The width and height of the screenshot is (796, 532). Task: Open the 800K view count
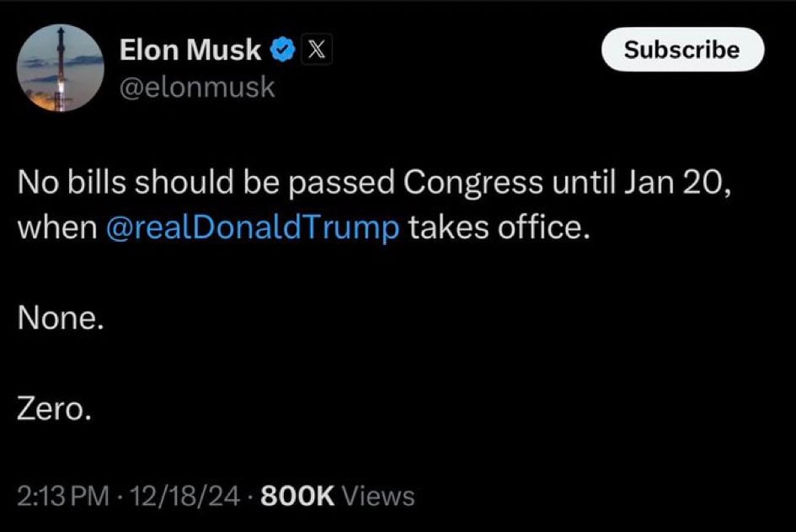(298, 496)
